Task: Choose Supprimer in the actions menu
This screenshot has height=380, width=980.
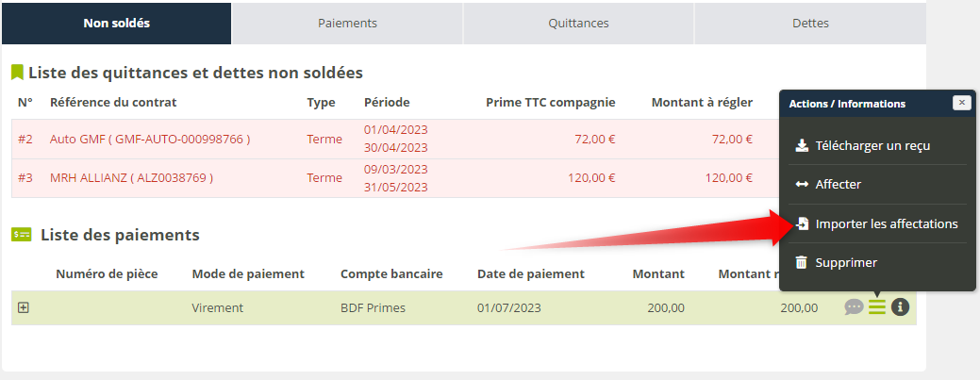Action: (x=846, y=262)
